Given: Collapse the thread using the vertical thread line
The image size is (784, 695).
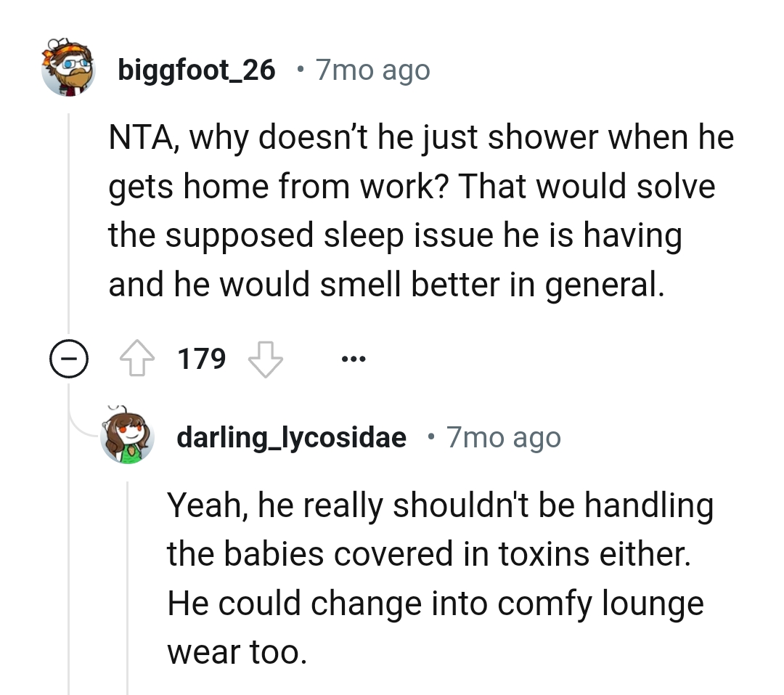Looking at the screenshot, I should point(68,218).
